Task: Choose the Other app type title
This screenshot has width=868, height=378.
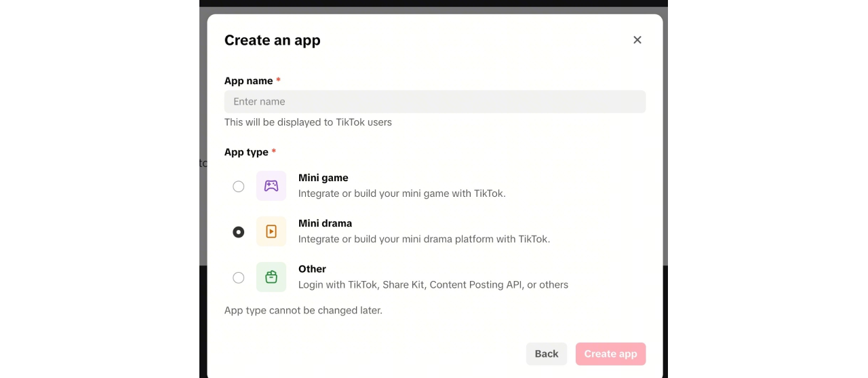Action: [312, 269]
